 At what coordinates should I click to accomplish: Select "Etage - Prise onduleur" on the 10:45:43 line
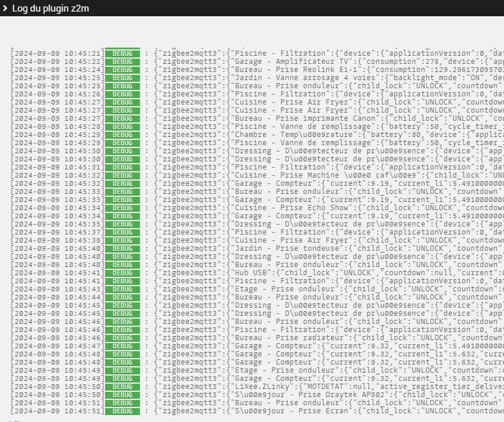pos(285,289)
